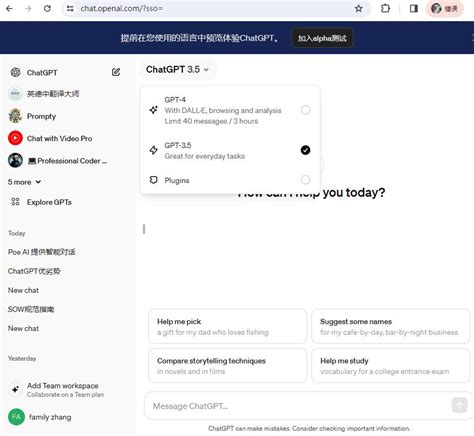Open site information icon in address bar
474x436 pixels.
point(70,9)
